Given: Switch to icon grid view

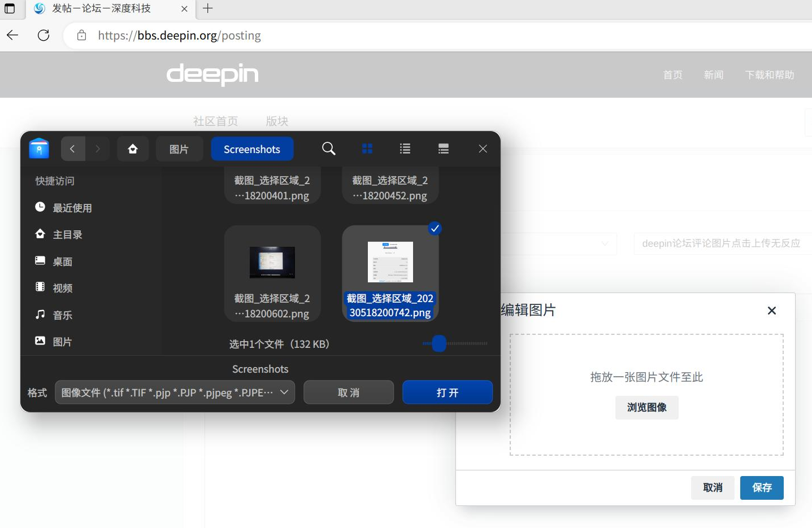Looking at the screenshot, I should click(x=367, y=149).
